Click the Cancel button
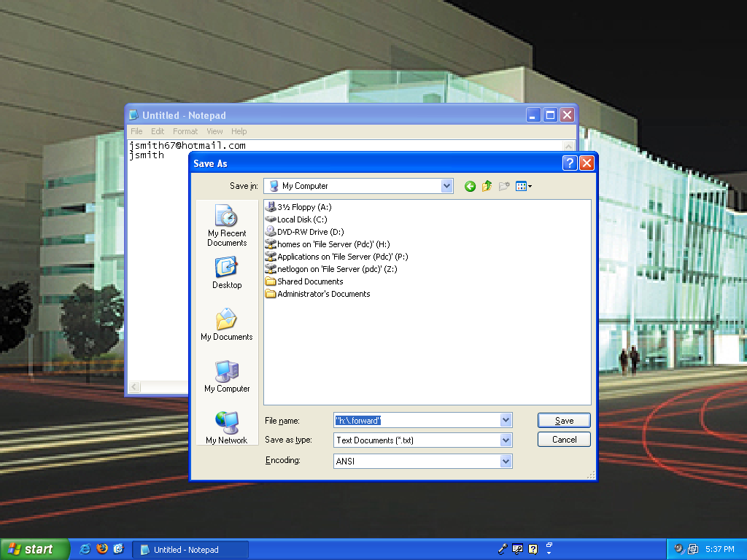 (564, 440)
